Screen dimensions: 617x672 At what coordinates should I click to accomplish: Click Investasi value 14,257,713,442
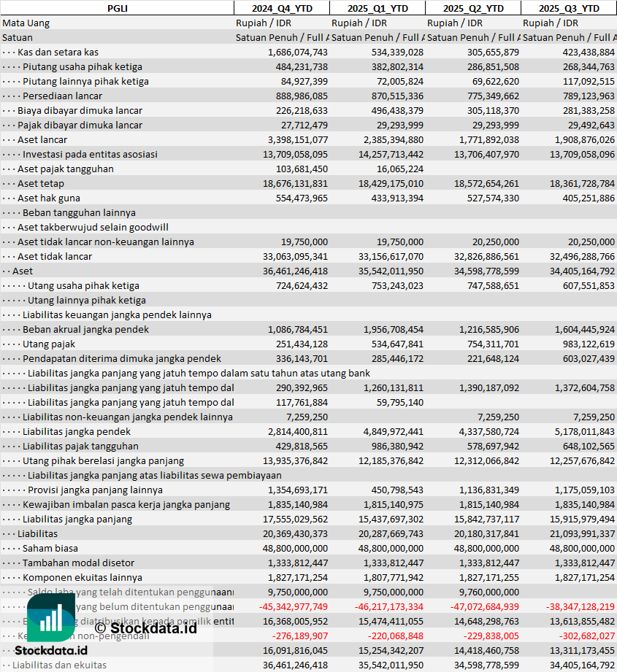[391, 154]
